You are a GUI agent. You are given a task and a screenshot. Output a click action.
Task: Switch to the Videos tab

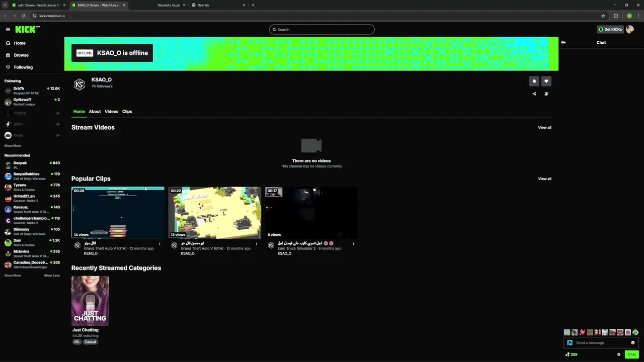coord(111,112)
